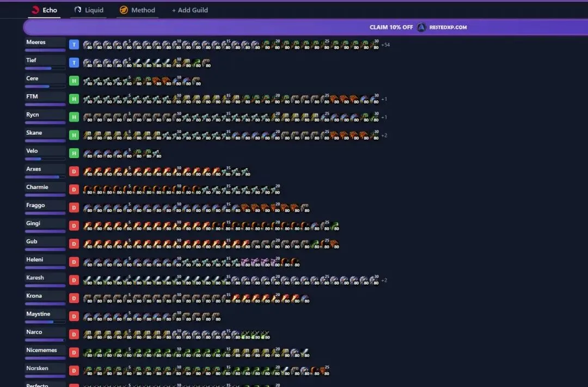The width and height of the screenshot is (588, 387).
Task: Switch to the Echo guild tab
Action: (x=44, y=10)
